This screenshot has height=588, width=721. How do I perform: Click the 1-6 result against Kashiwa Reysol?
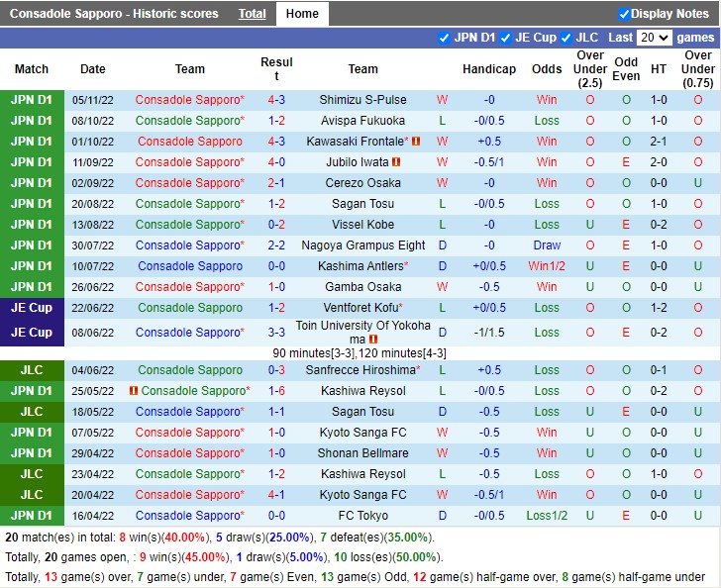pyautogui.click(x=276, y=391)
